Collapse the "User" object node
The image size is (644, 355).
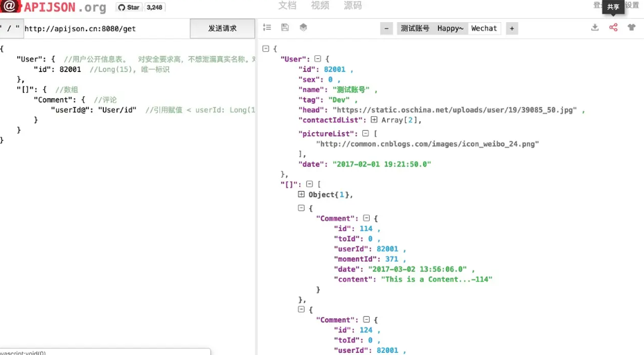pyautogui.click(x=317, y=59)
